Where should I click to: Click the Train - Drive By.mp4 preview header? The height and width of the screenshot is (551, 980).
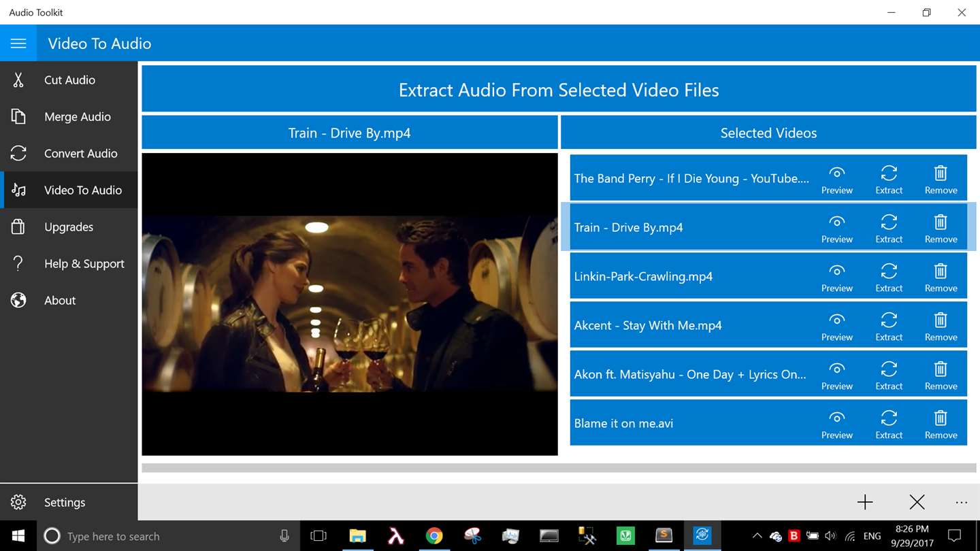350,133
